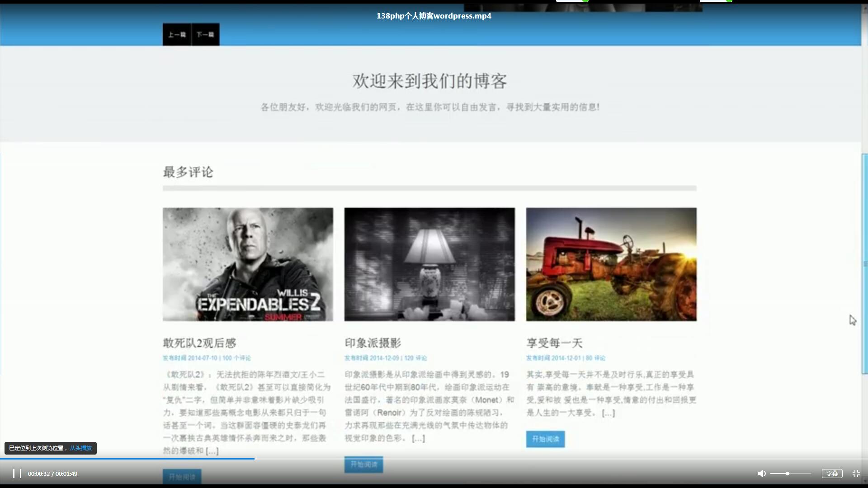Open the 享受每一天 article title
This screenshot has width=868, height=488.
[554, 343]
